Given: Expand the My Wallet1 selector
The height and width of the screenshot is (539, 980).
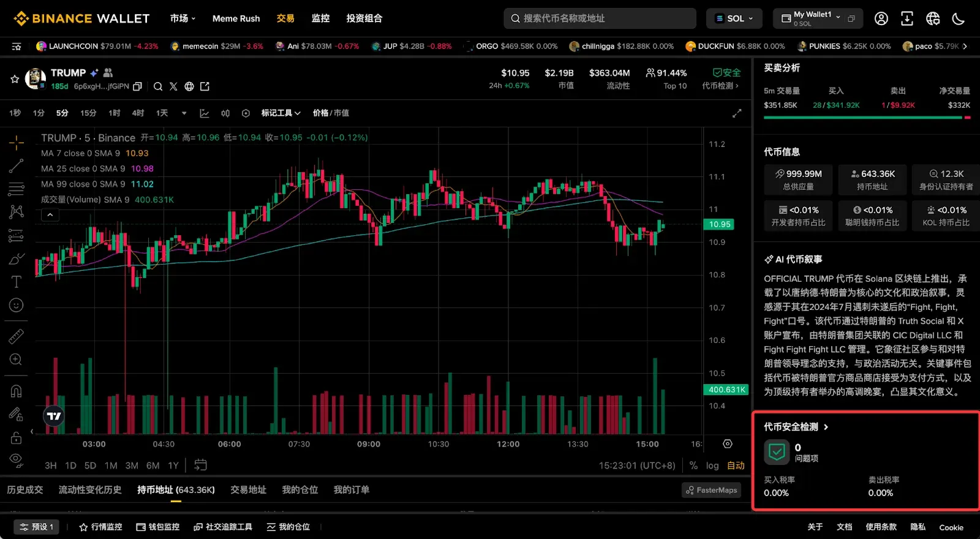Looking at the screenshot, I should pyautogui.click(x=818, y=18).
